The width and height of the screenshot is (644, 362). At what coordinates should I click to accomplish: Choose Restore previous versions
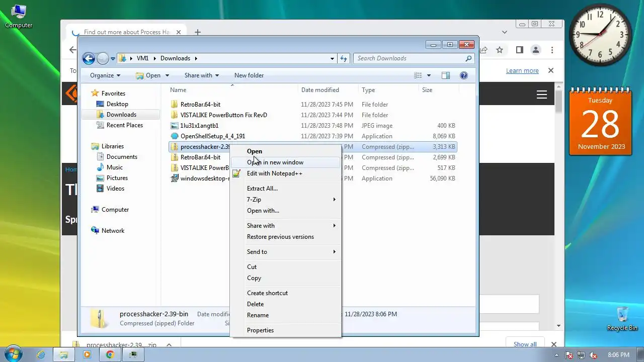click(285, 237)
